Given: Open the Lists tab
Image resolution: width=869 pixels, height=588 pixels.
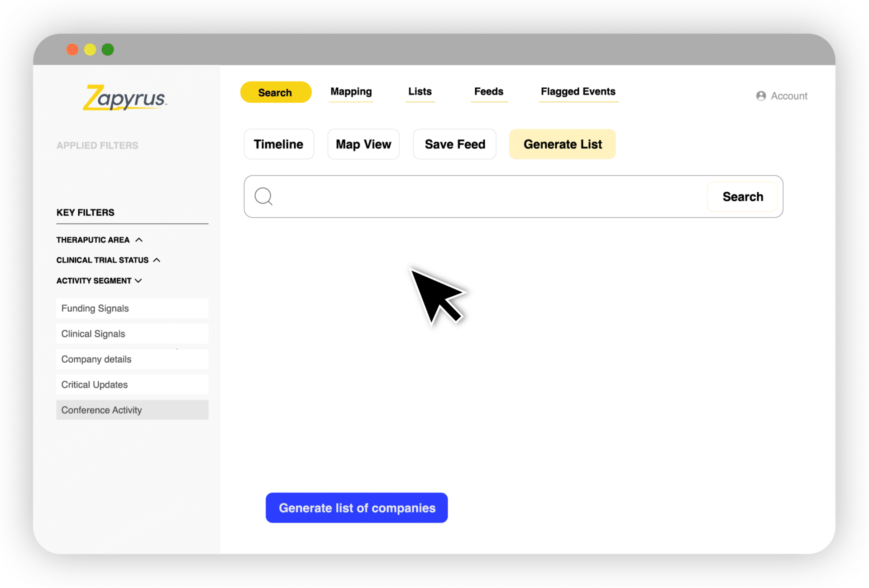Looking at the screenshot, I should [x=420, y=92].
